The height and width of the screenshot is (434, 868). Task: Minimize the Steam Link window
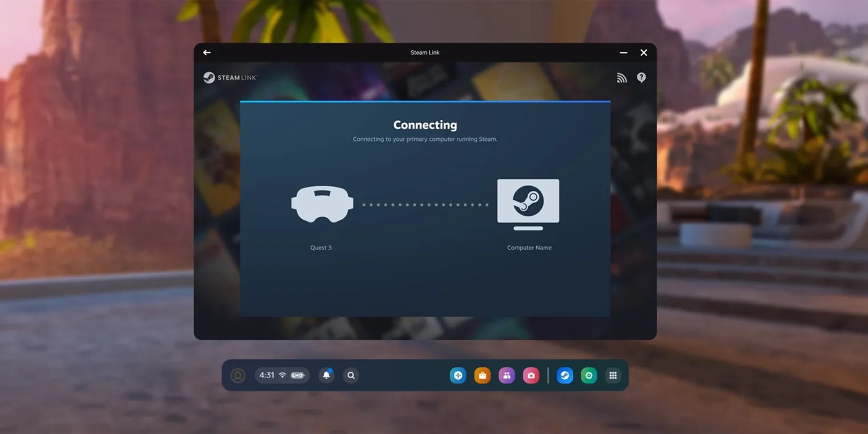pyautogui.click(x=624, y=53)
